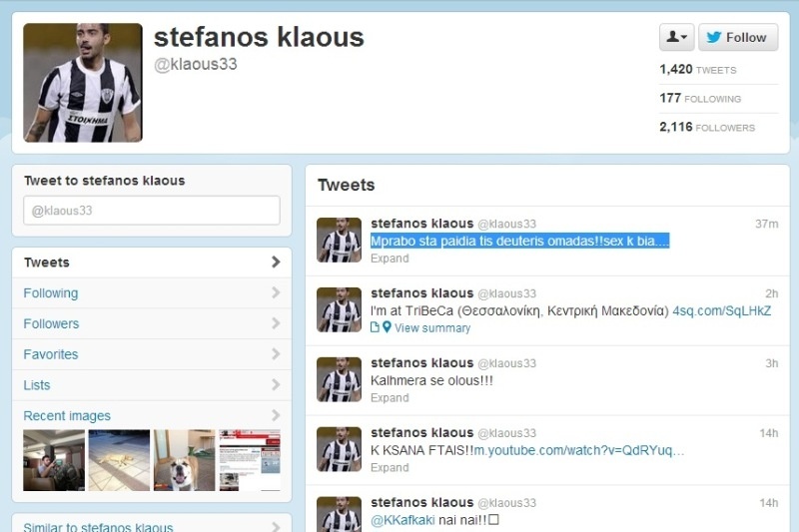Click the document icon before View summary
This screenshot has height=532, width=799.
pyautogui.click(x=375, y=327)
